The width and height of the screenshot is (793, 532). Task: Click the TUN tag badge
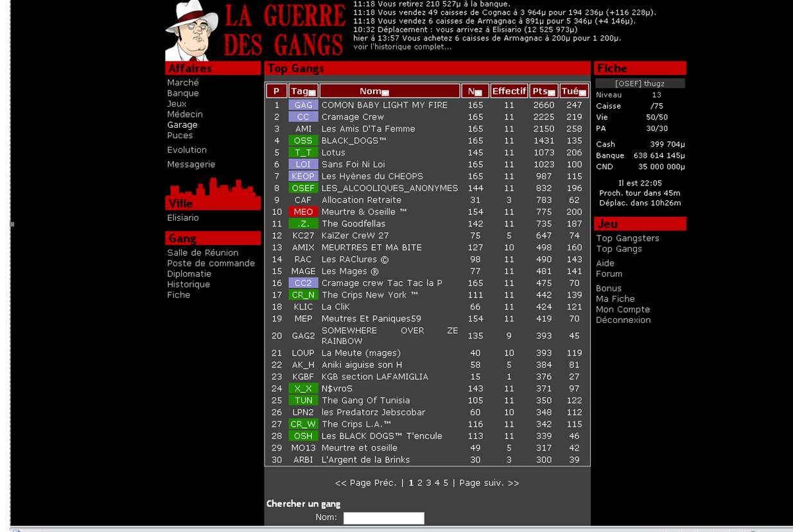pyautogui.click(x=303, y=400)
